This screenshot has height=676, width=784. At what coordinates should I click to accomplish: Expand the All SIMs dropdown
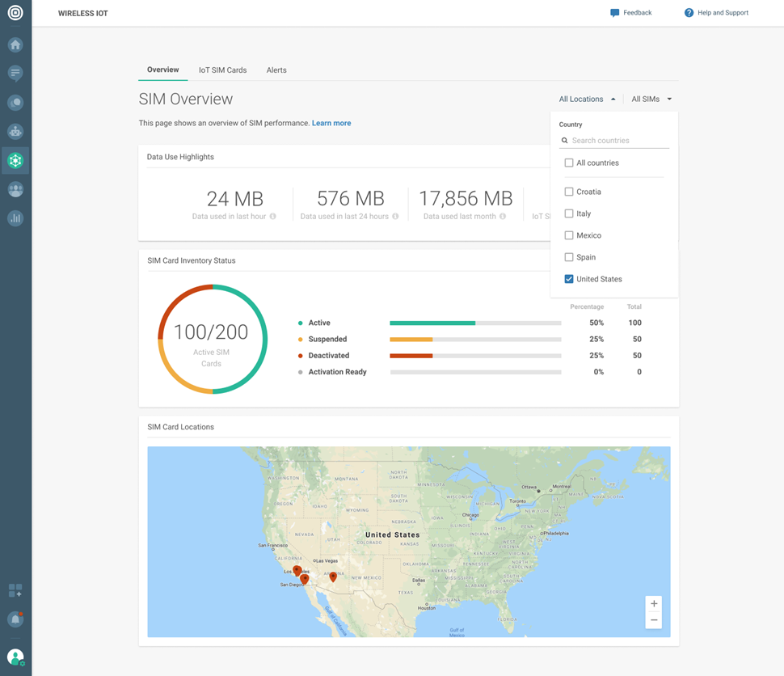pyautogui.click(x=651, y=99)
